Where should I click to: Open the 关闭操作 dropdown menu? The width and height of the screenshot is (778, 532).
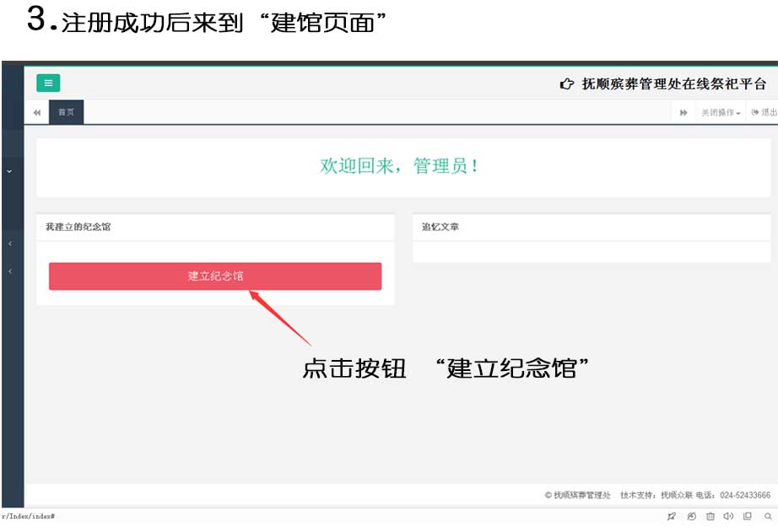721,113
